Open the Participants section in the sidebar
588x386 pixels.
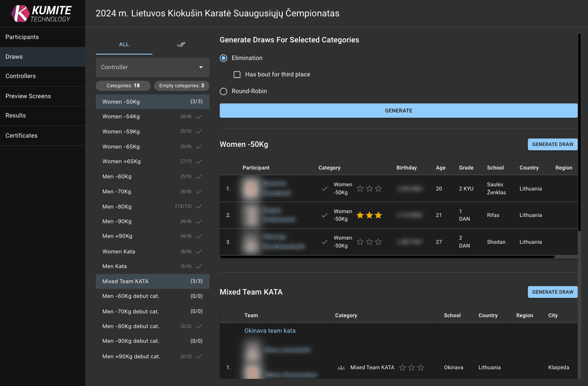21,37
